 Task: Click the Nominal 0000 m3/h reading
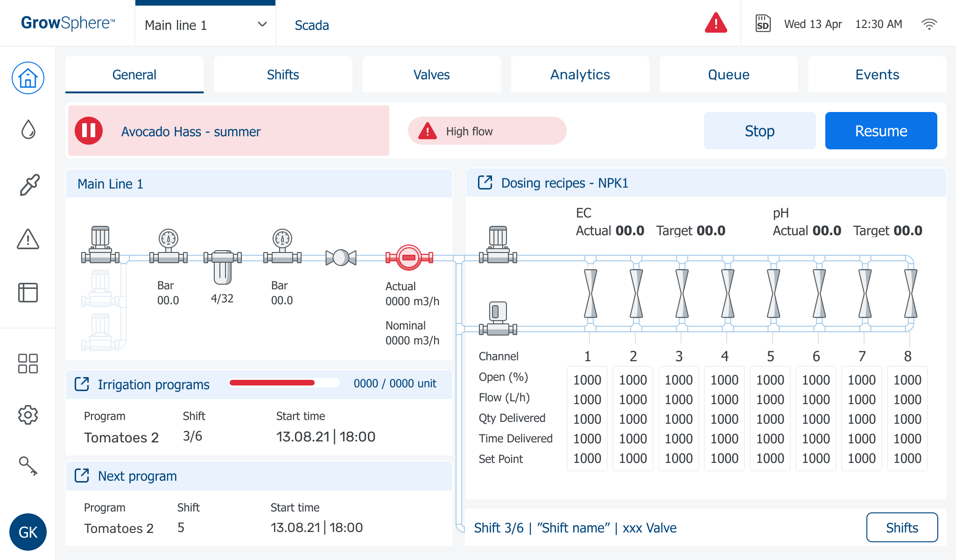pos(412,333)
